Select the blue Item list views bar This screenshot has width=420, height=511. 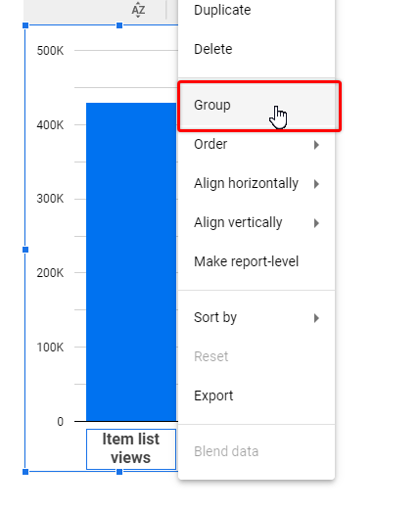point(131,261)
